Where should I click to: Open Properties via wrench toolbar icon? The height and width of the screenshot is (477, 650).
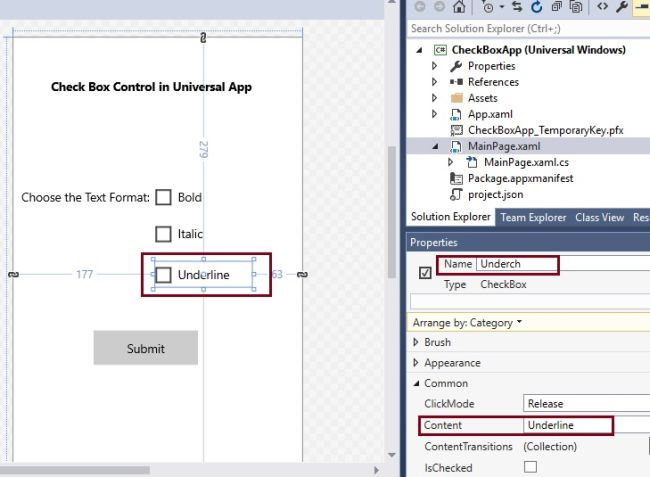[622, 7]
